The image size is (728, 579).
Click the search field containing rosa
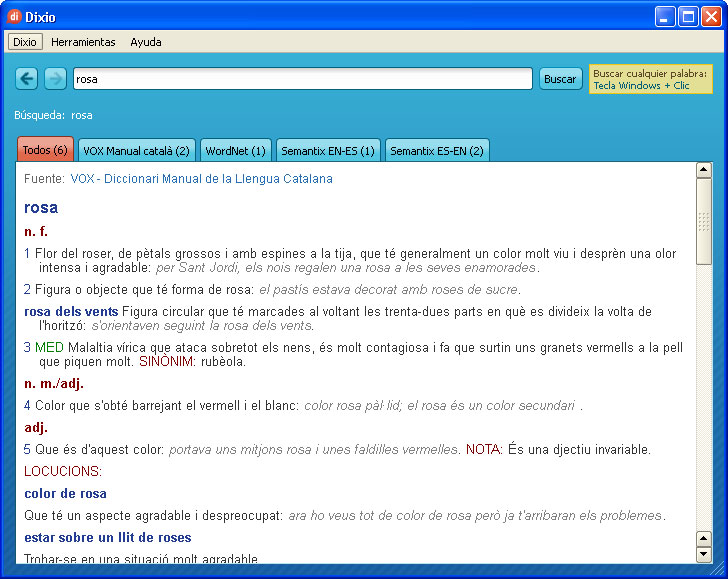pos(303,79)
